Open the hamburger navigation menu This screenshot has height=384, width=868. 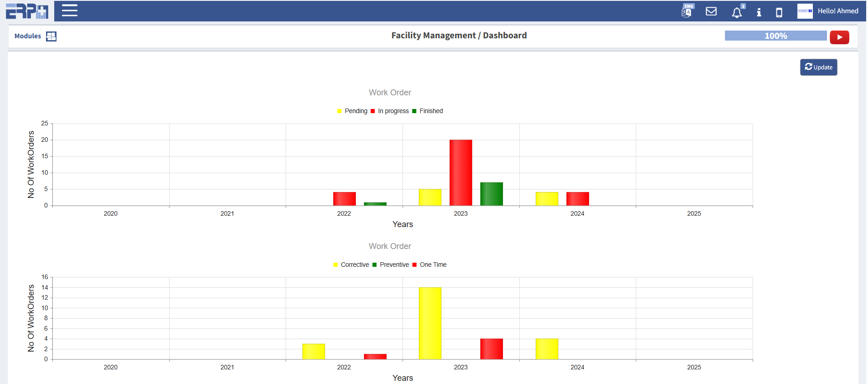pyautogui.click(x=69, y=10)
